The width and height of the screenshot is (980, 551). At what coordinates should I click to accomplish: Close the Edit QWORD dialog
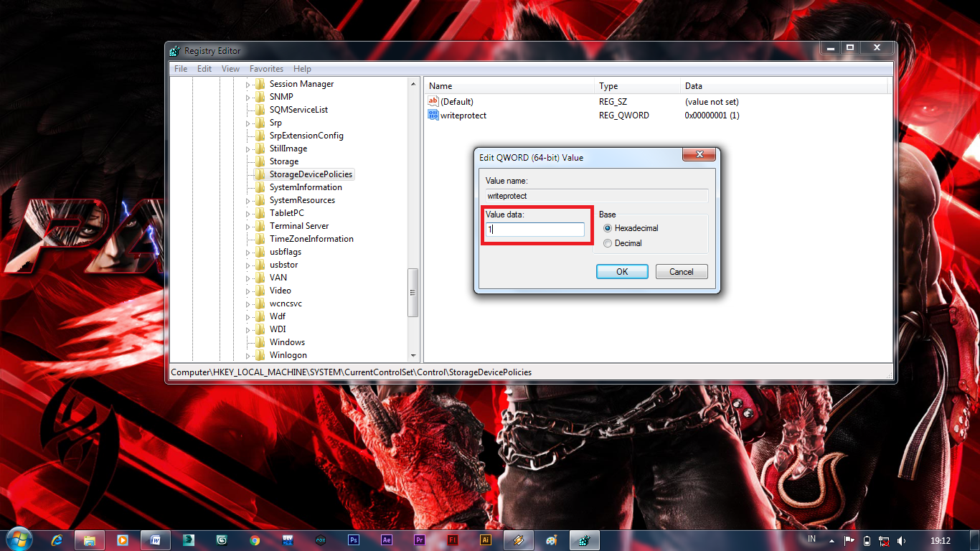tap(698, 155)
